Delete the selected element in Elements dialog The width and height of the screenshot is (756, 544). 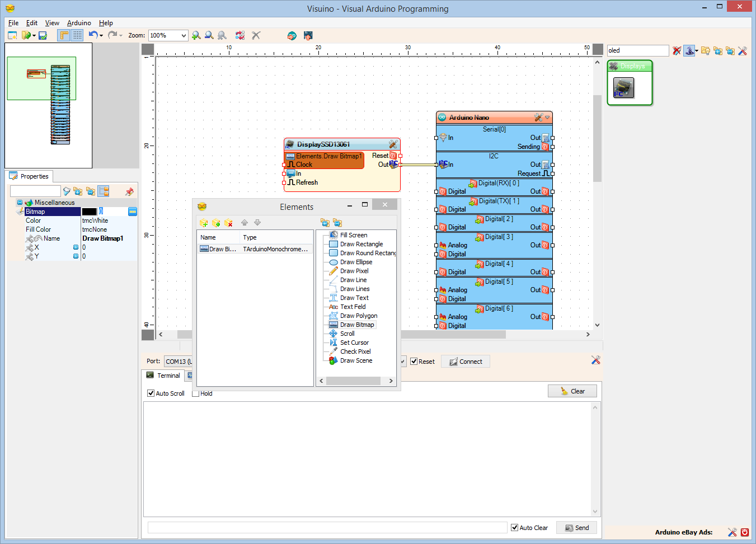[x=229, y=223]
